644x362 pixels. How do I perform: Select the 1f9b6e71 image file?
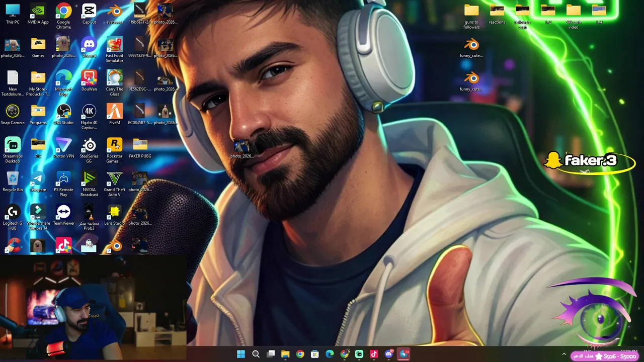point(140,14)
